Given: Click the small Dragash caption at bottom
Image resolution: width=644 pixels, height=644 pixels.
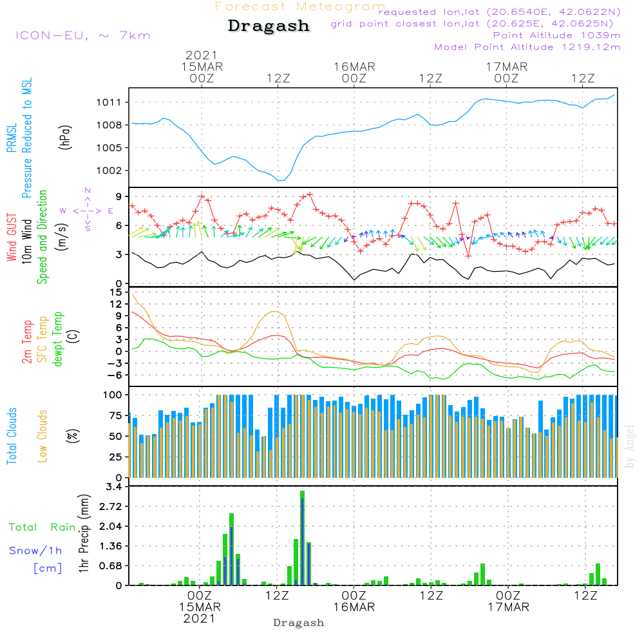Looking at the screenshot, I should point(298,623).
